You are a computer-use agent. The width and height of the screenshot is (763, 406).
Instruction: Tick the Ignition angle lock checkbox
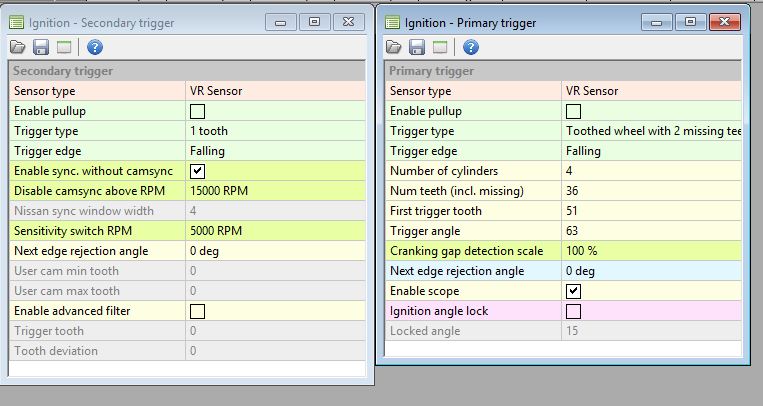tap(574, 311)
